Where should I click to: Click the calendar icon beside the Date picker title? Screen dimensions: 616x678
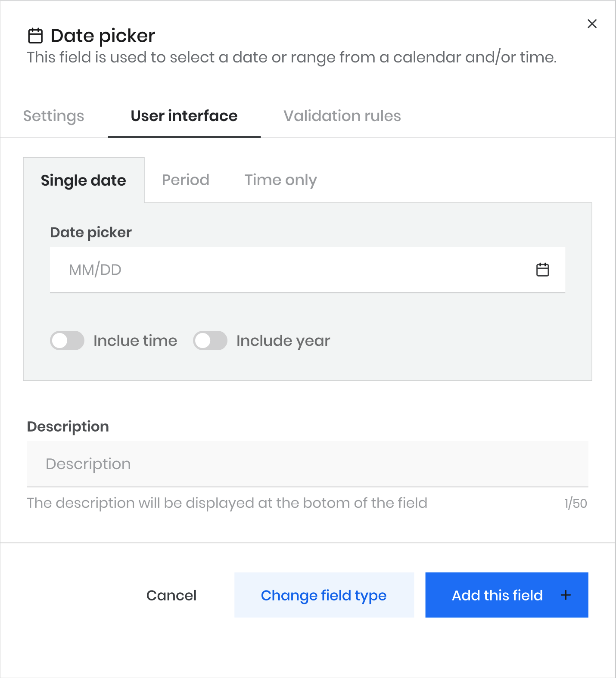35,36
